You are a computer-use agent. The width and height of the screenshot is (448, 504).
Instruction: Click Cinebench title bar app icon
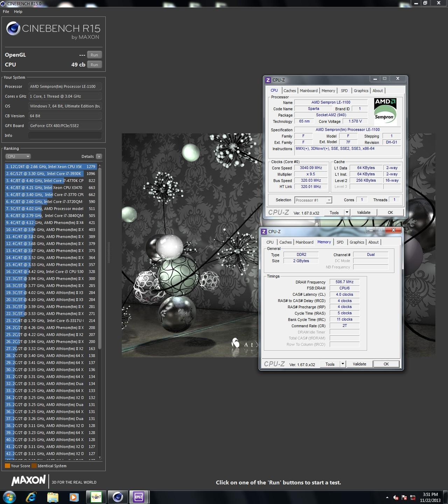(3, 3)
